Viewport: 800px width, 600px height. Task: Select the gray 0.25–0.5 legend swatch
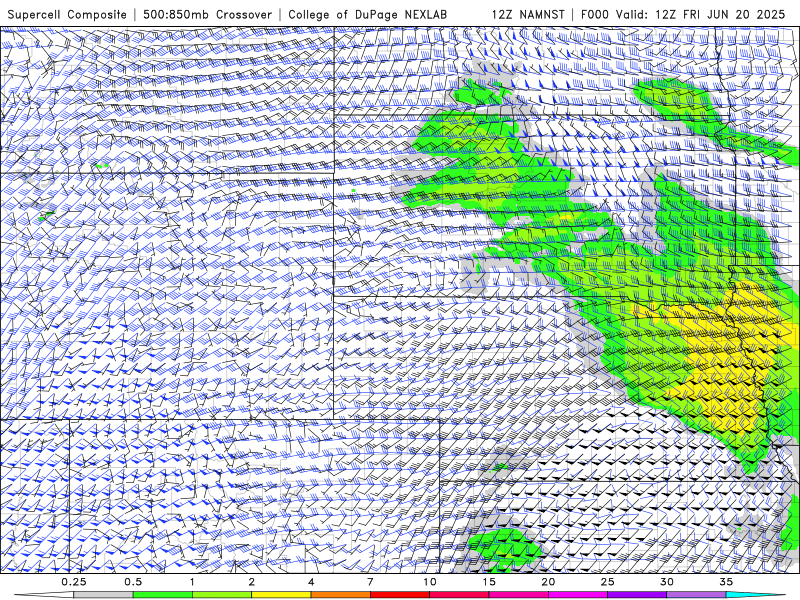point(104,595)
